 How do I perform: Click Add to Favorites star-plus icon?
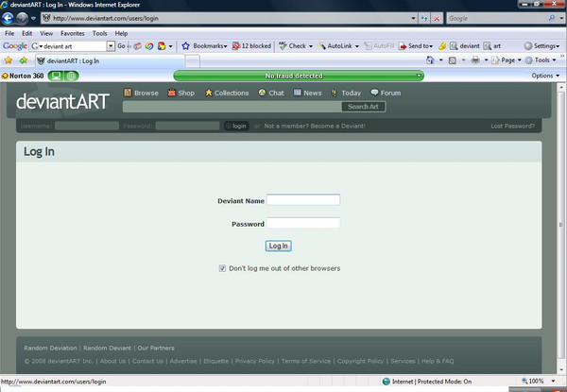coord(24,60)
